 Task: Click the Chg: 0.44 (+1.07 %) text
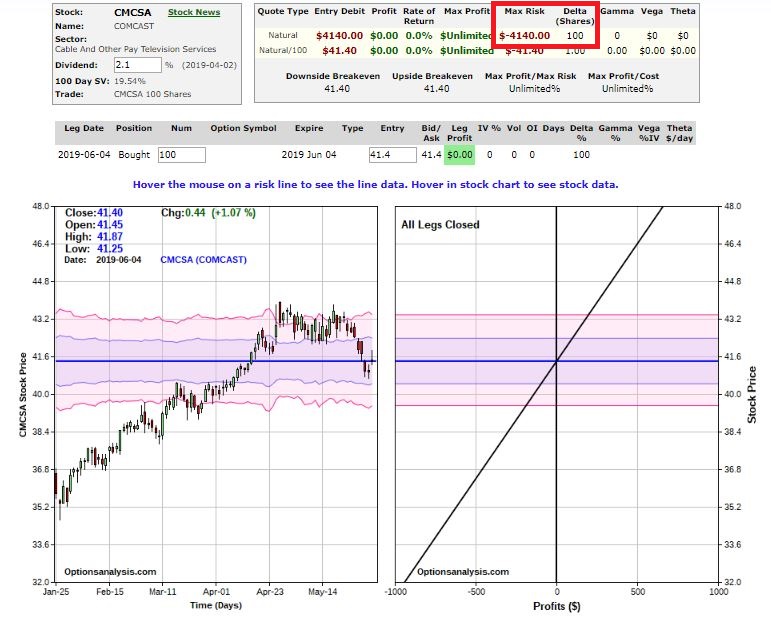208,213
